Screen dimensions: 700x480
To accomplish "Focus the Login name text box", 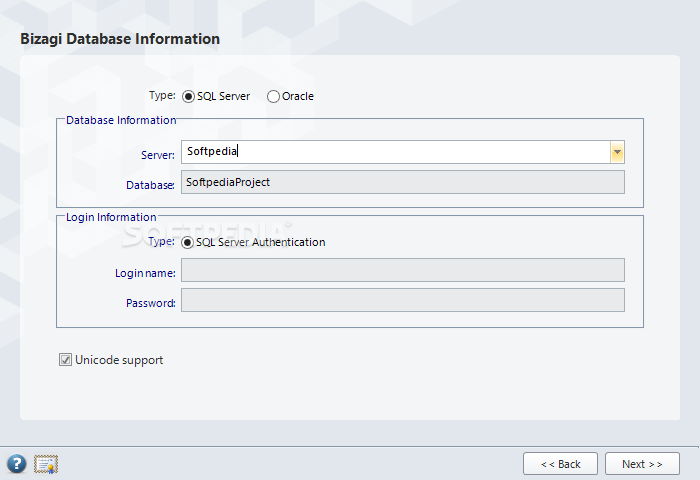I will click(x=403, y=270).
